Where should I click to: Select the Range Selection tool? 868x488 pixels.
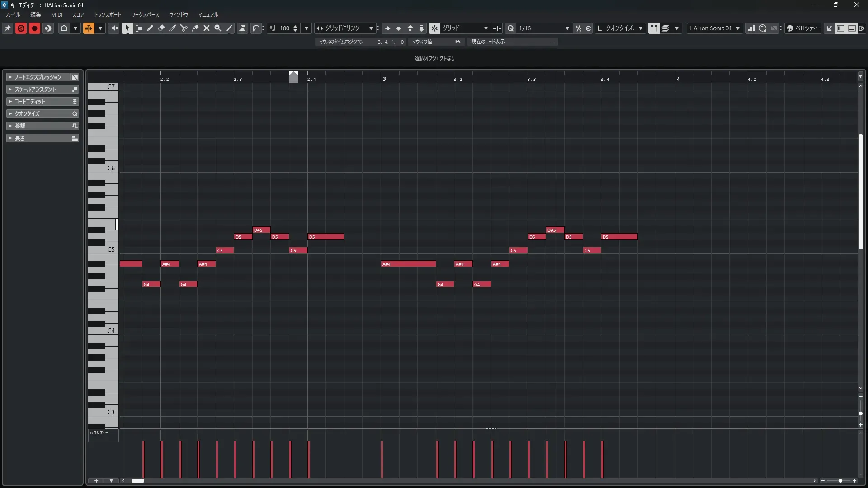(x=139, y=28)
